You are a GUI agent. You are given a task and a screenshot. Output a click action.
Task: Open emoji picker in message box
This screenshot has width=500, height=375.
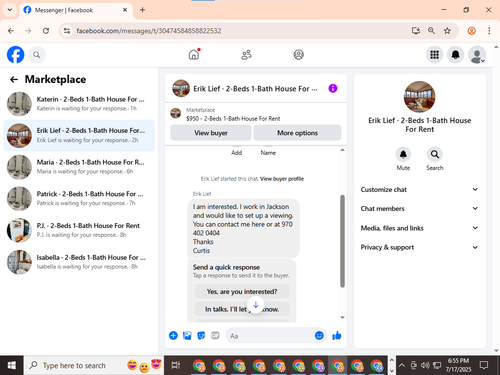coord(319,335)
